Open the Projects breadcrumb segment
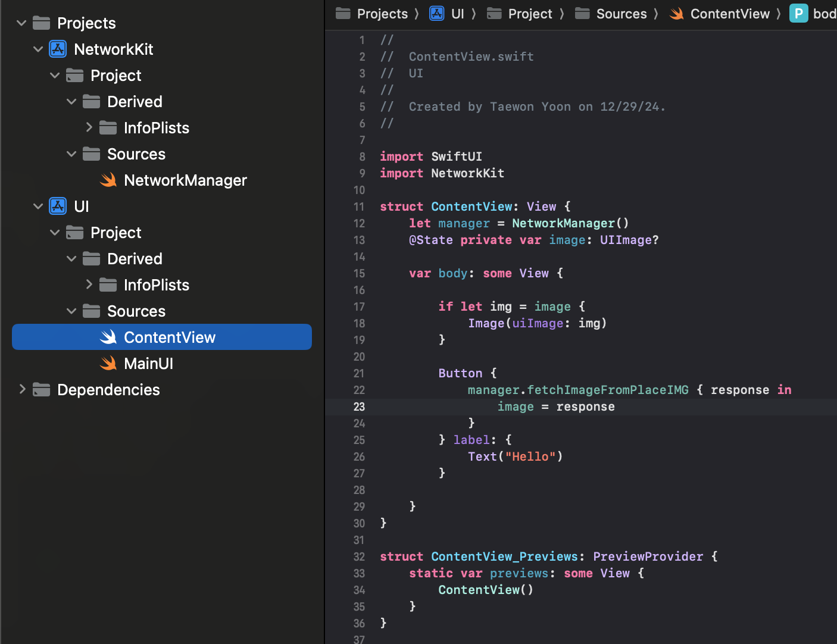837x644 pixels. click(382, 14)
